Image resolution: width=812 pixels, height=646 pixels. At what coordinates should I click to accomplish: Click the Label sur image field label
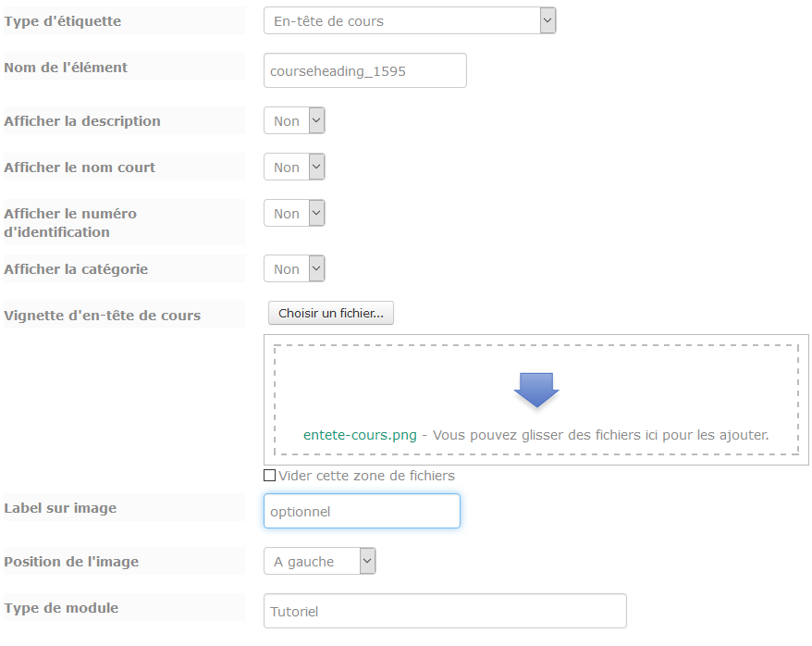click(61, 508)
